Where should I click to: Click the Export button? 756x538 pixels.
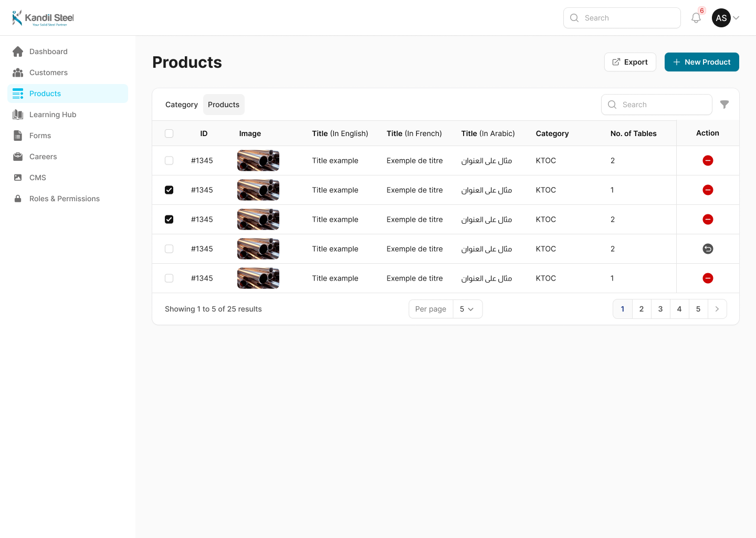pyautogui.click(x=630, y=62)
